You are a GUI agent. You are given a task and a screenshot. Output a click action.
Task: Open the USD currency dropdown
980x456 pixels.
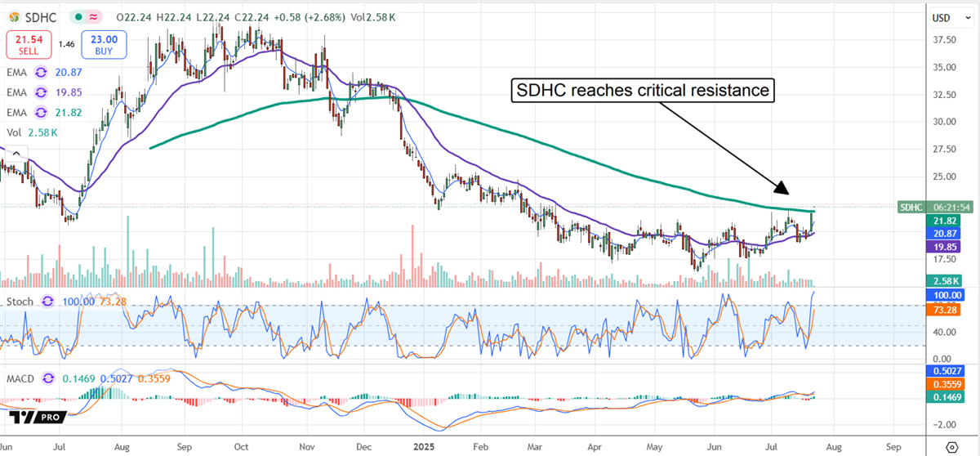[x=950, y=16]
